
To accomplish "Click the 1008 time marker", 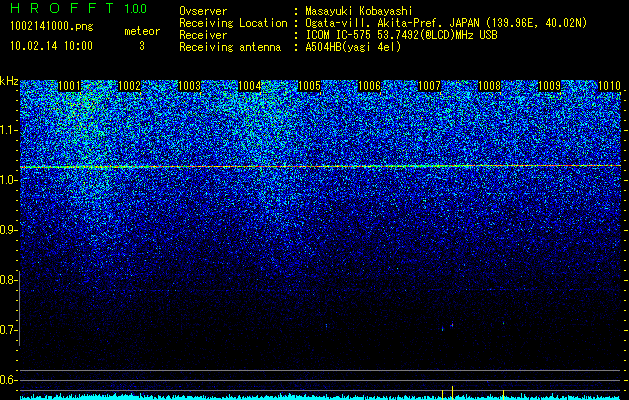I will click(x=489, y=86).
